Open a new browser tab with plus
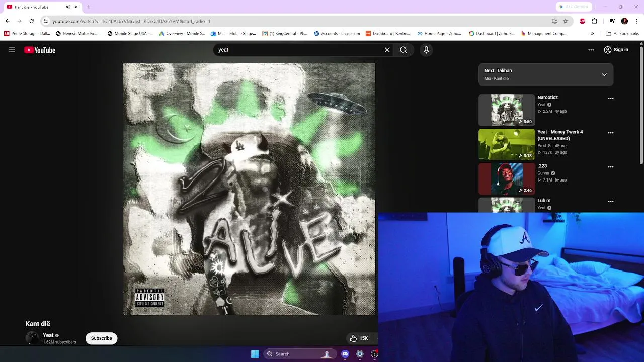The width and height of the screenshot is (644, 362). (x=88, y=7)
